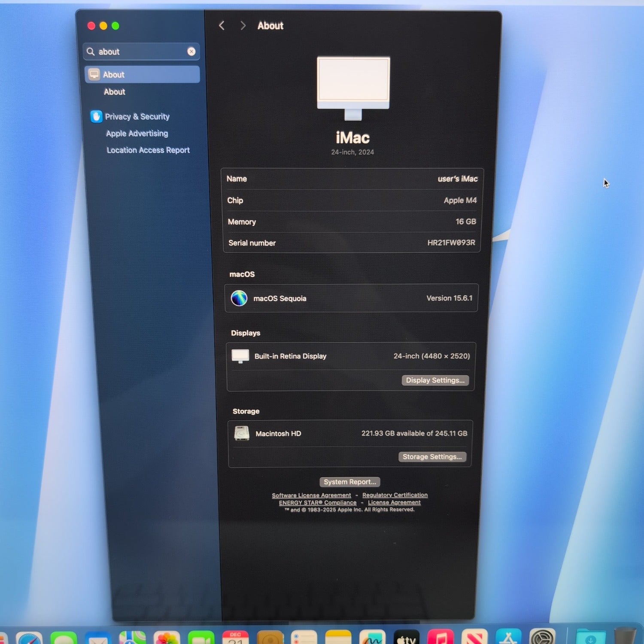Click the computer name 'user's iMac'
Image resolution: width=644 pixels, height=644 pixels.
tap(457, 179)
